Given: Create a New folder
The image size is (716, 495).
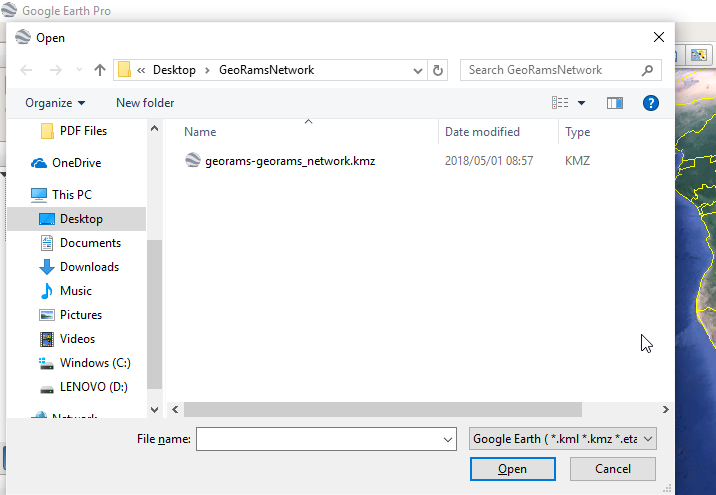Looking at the screenshot, I should [145, 103].
